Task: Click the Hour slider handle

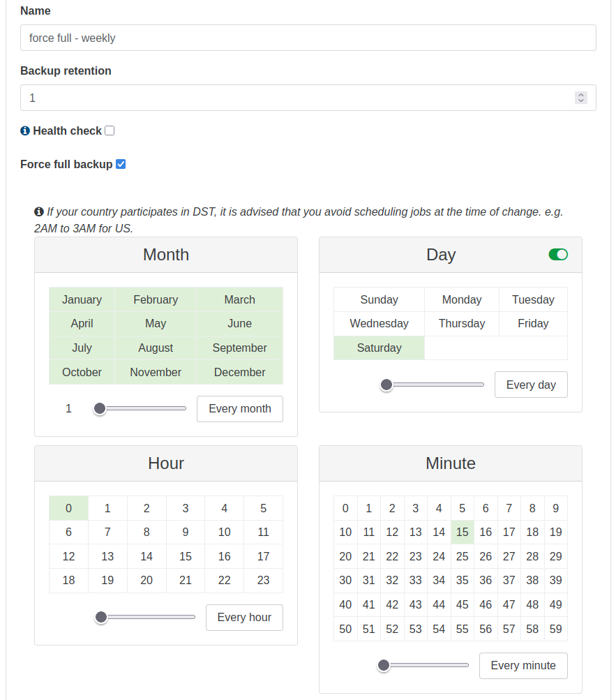Action: pos(101,617)
